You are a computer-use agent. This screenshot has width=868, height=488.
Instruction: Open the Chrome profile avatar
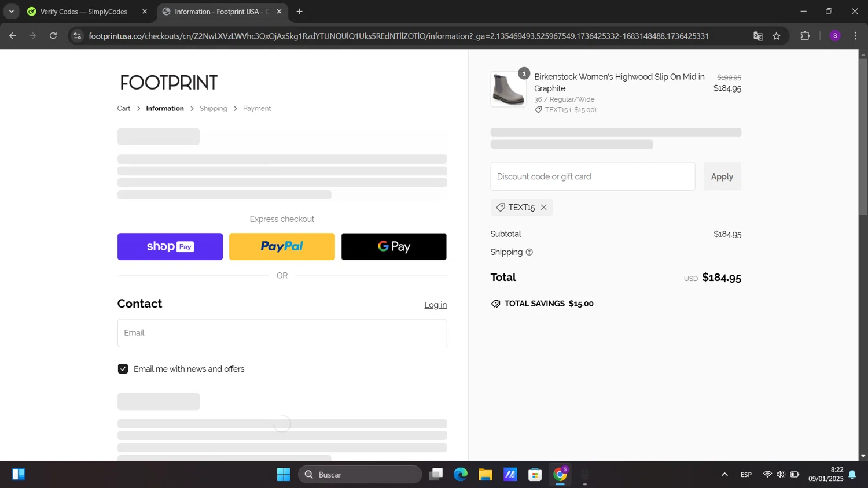click(835, 36)
